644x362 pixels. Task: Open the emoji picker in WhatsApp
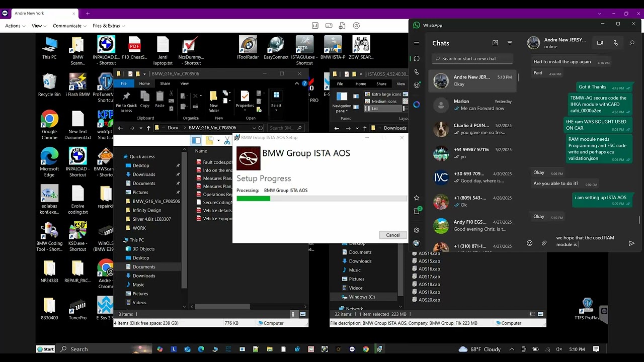529,243
